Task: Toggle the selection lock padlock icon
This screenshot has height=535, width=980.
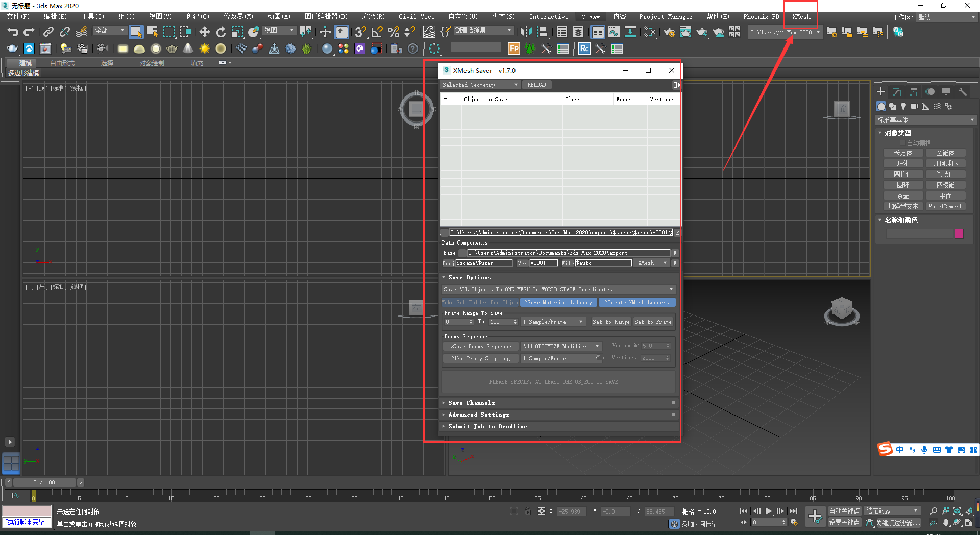Action: [528, 511]
